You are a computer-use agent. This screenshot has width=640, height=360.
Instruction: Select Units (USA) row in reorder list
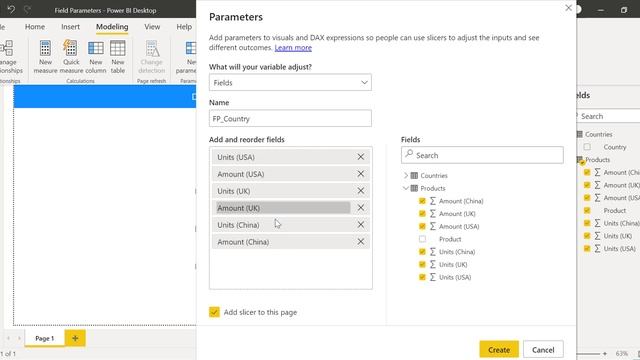point(291,157)
